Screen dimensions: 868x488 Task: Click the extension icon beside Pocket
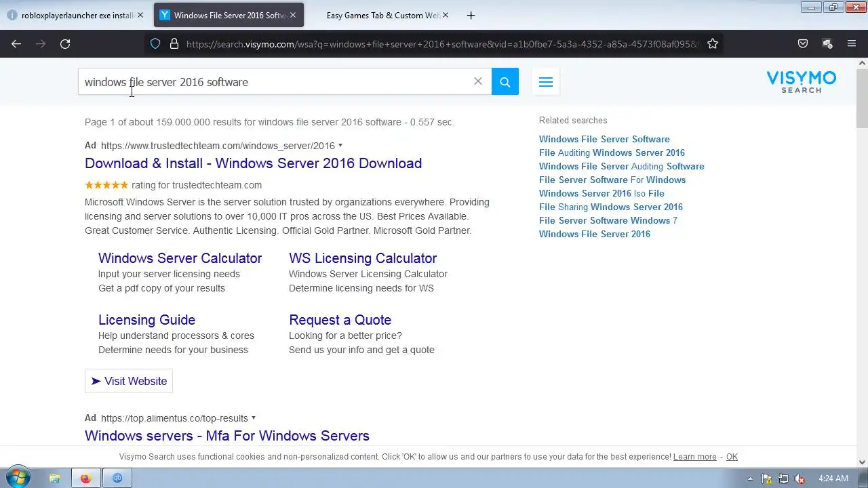point(827,43)
